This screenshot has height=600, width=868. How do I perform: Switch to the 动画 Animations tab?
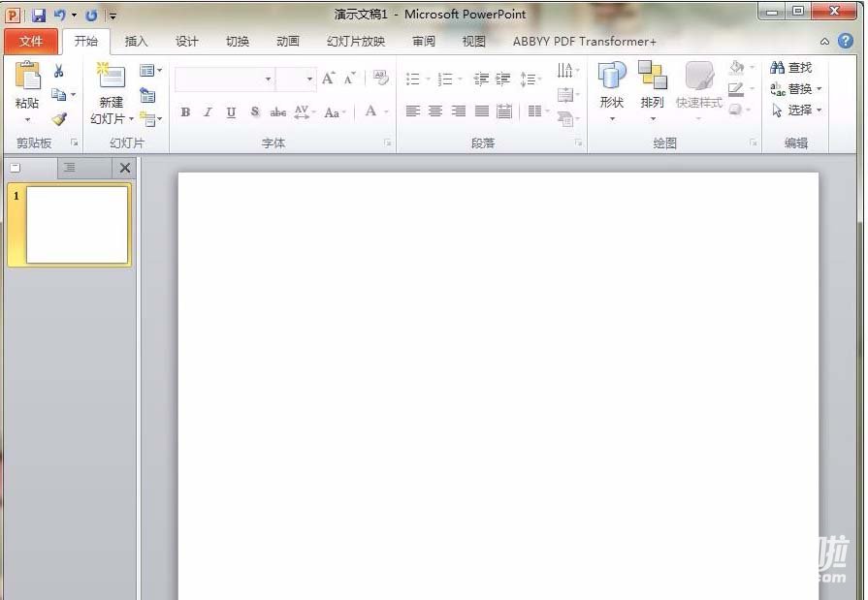click(288, 42)
